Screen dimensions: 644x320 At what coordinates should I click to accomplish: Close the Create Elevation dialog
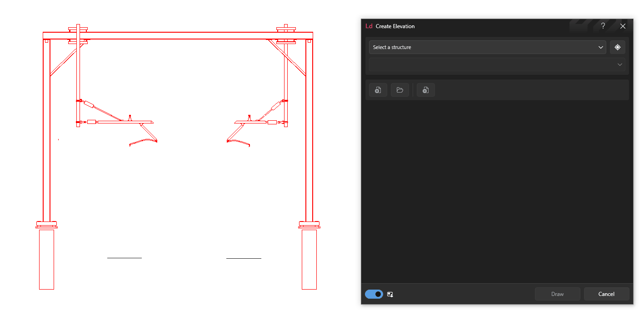(x=623, y=26)
